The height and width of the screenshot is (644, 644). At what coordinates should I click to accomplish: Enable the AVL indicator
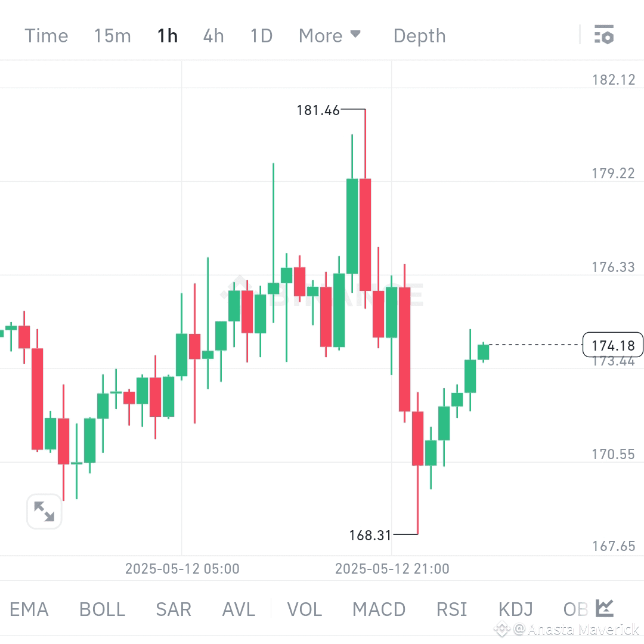tap(238, 609)
